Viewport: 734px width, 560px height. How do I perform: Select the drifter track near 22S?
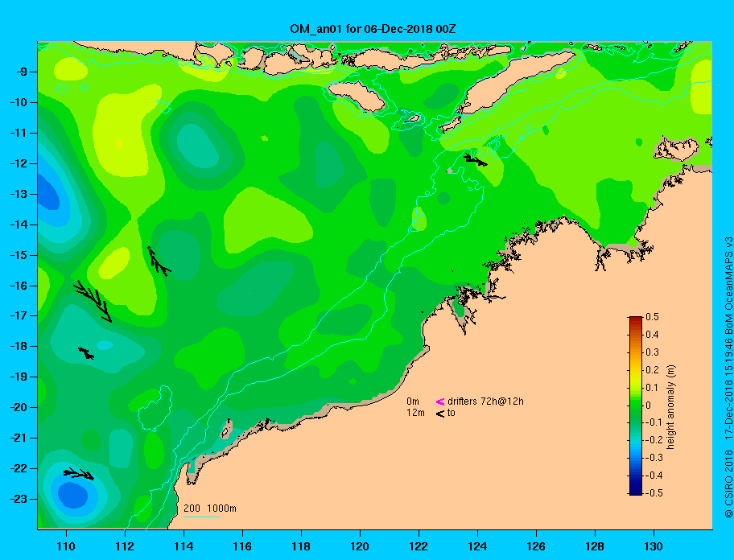[79, 473]
